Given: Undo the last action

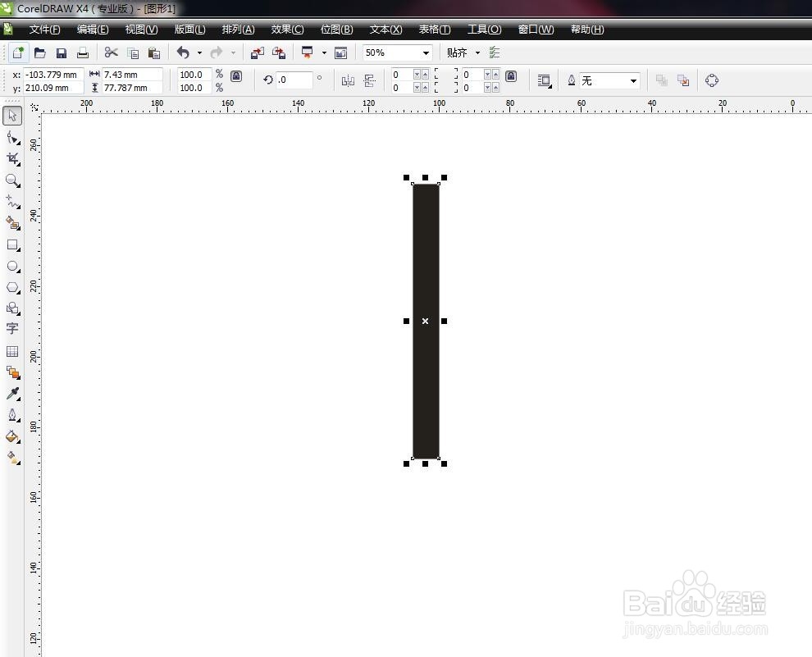Looking at the screenshot, I should (x=183, y=52).
